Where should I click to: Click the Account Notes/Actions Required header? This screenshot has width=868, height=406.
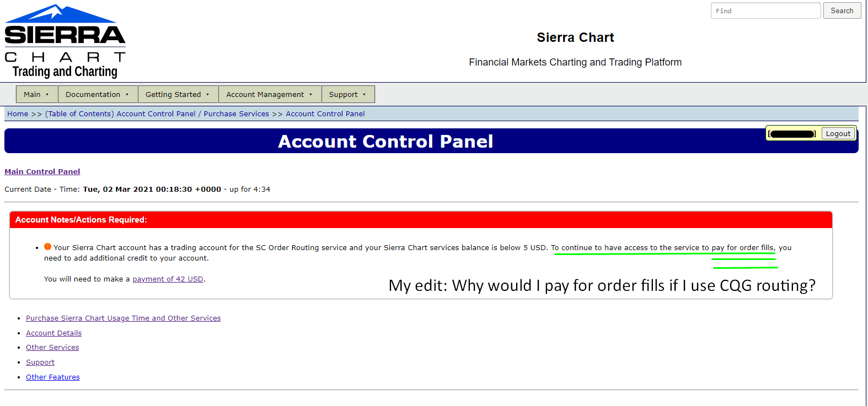[421, 220]
